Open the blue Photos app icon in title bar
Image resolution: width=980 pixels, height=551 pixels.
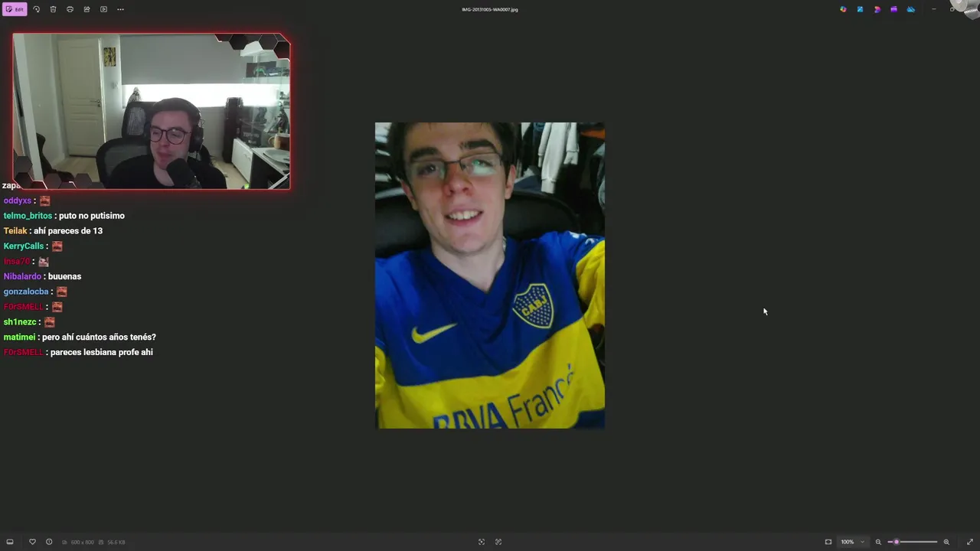[860, 9]
